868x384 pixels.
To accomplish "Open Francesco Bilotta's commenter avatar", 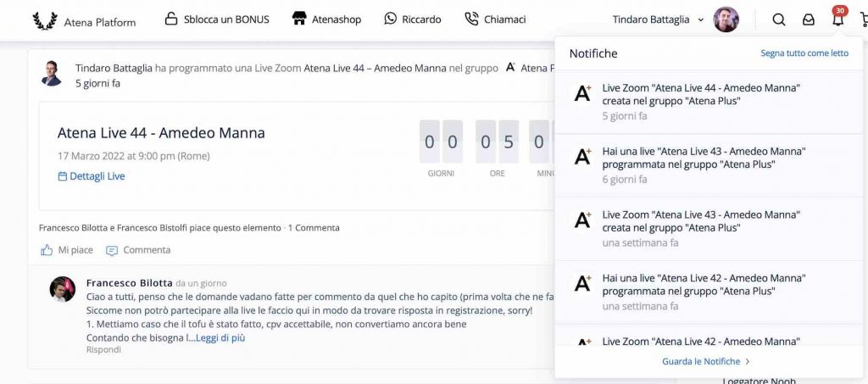I will point(63,289).
